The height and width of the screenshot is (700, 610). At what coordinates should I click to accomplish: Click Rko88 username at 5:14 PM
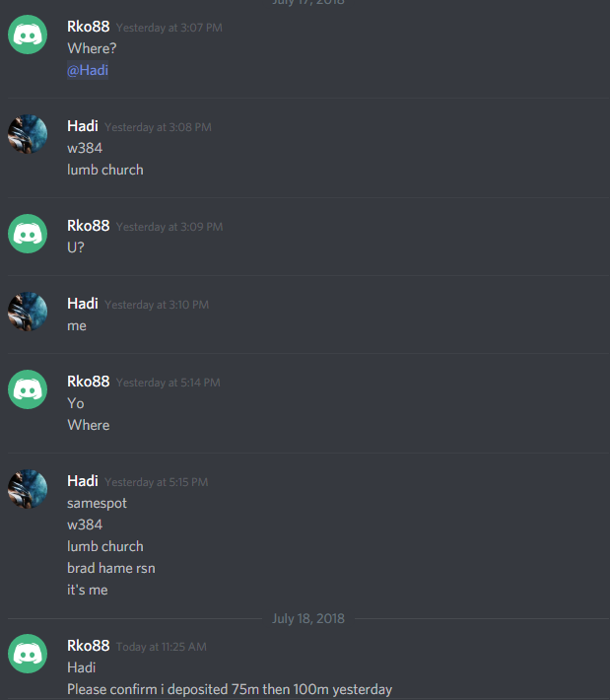tap(89, 382)
